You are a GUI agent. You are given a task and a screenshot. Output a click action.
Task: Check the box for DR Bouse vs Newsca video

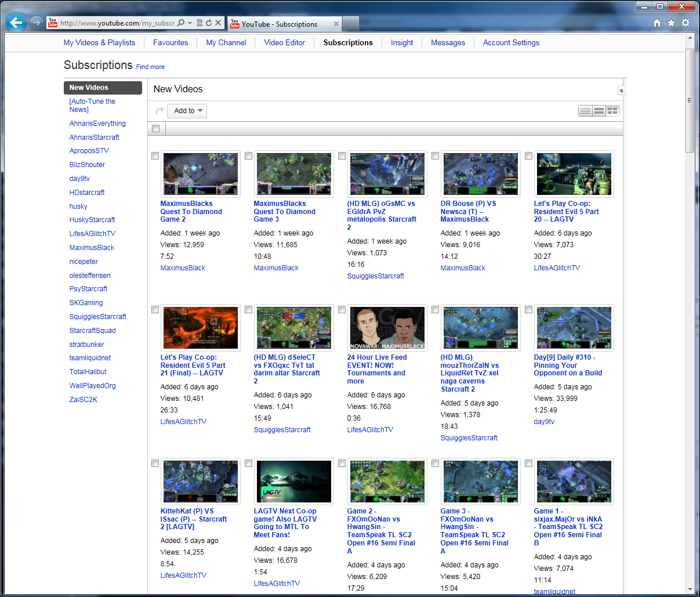(435, 156)
